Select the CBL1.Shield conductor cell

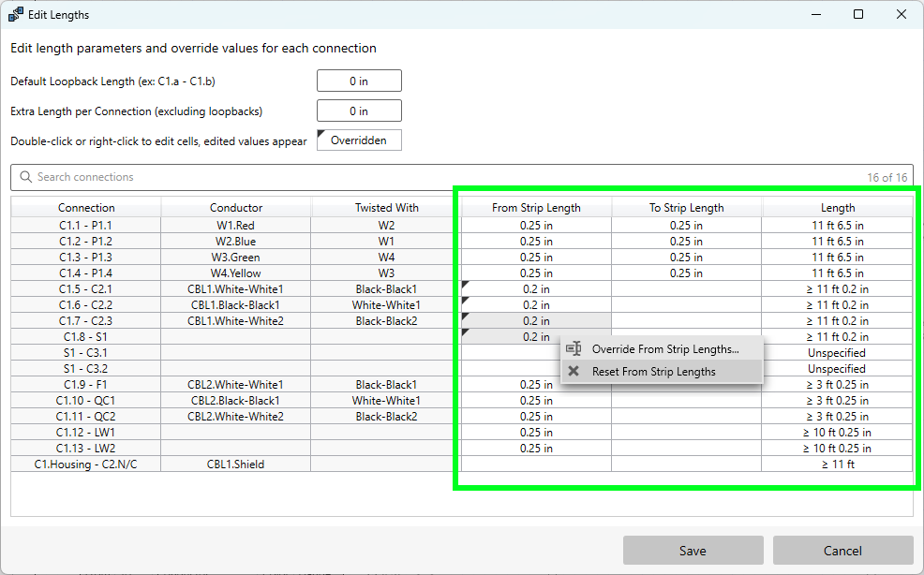click(x=236, y=464)
